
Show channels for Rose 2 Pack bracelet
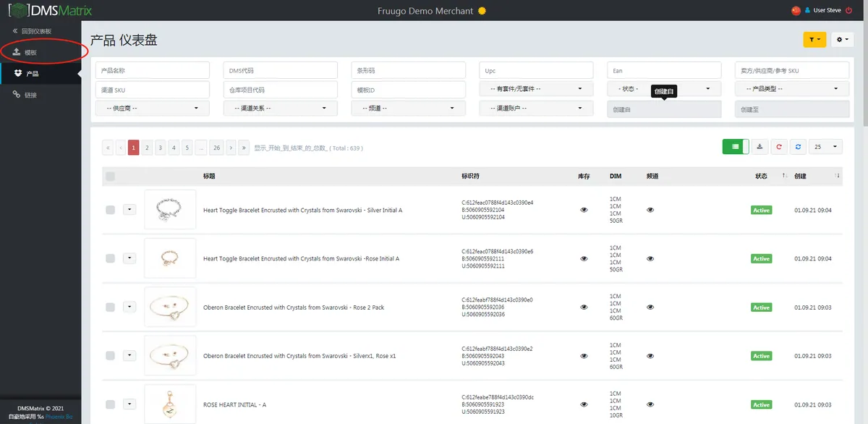[650, 308]
